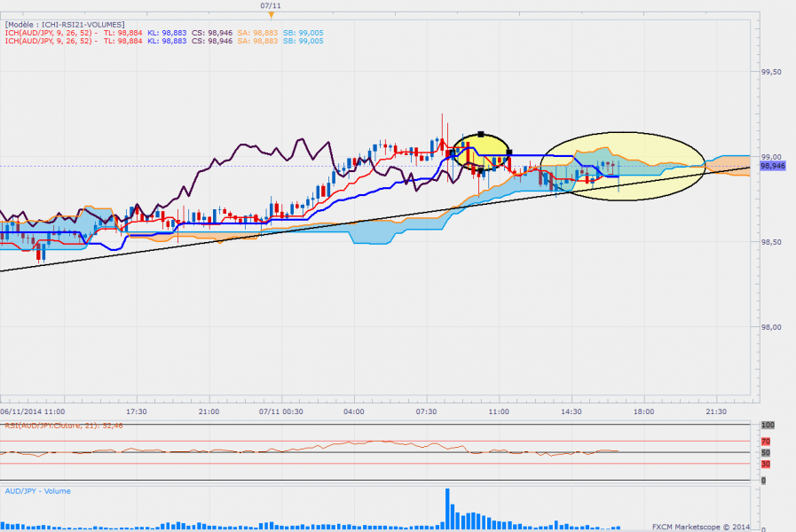Viewport: 796px width, 532px height.
Task: Click the orange 07/11 date marker triangle
Action: click(x=272, y=15)
